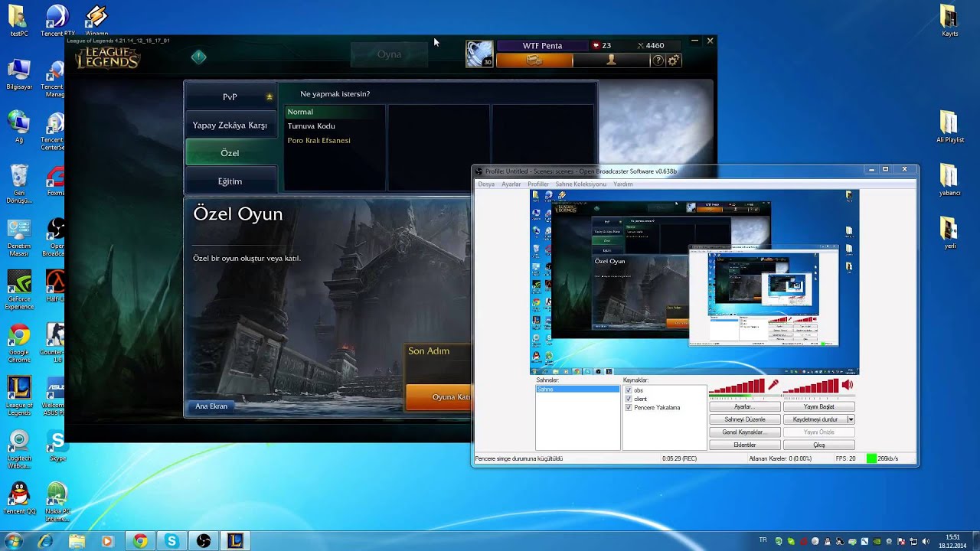The width and height of the screenshot is (980, 551).
Task: Open Windows Explorer from taskbar
Action: click(77, 541)
